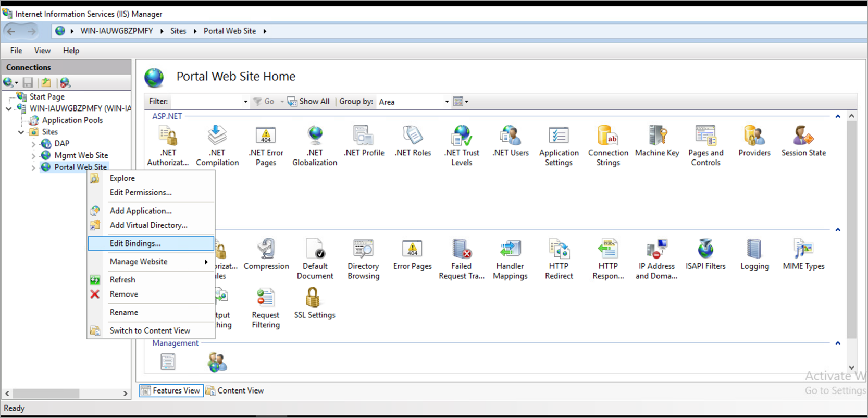The image size is (868, 418).
Task: Open the .NET Globalization feature
Action: pyautogui.click(x=315, y=146)
